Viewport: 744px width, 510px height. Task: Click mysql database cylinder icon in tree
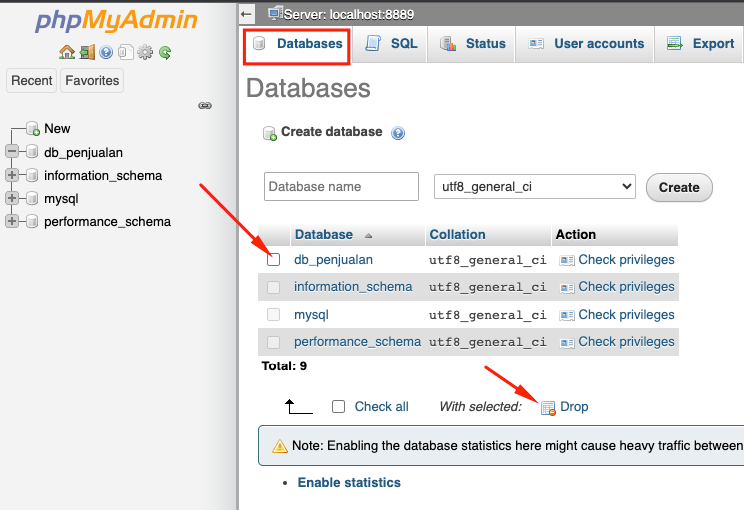(32, 198)
